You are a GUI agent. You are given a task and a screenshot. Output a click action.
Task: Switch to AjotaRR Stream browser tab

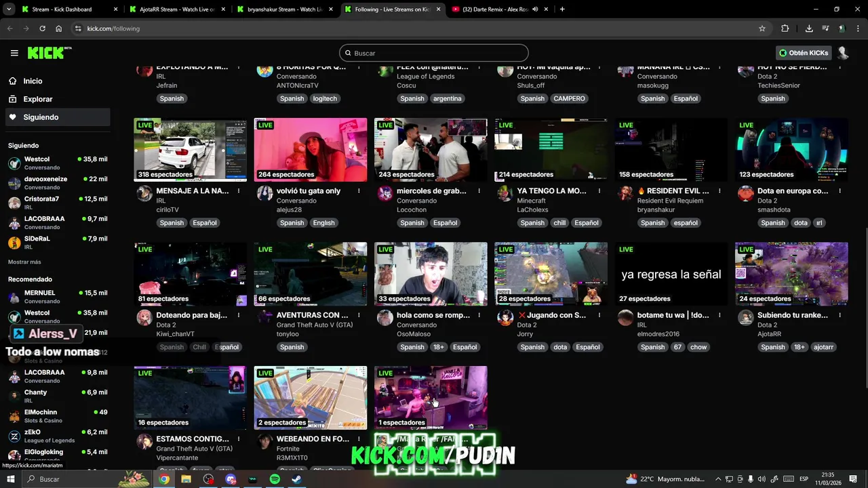[176, 9]
